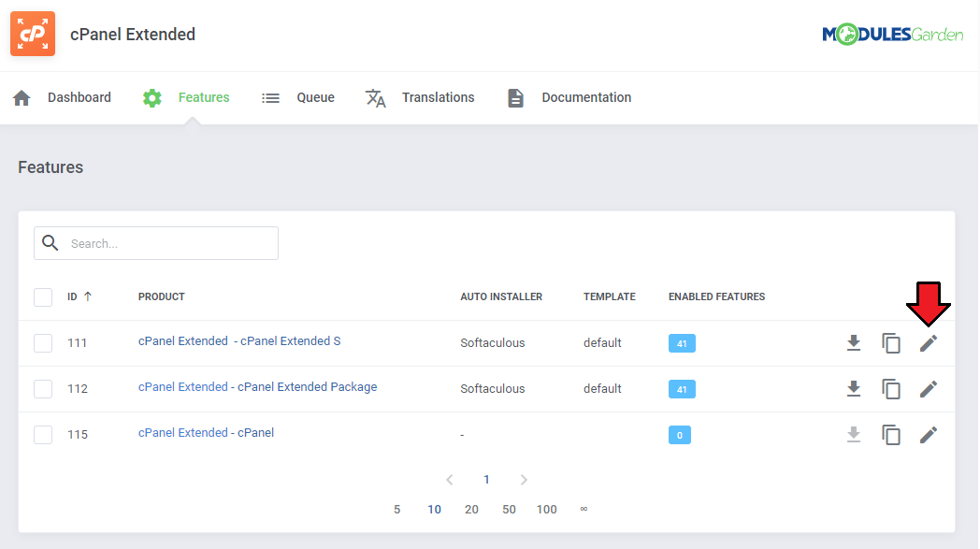Click the ID value 112
Screen dimensions: 980x549
tap(78, 389)
